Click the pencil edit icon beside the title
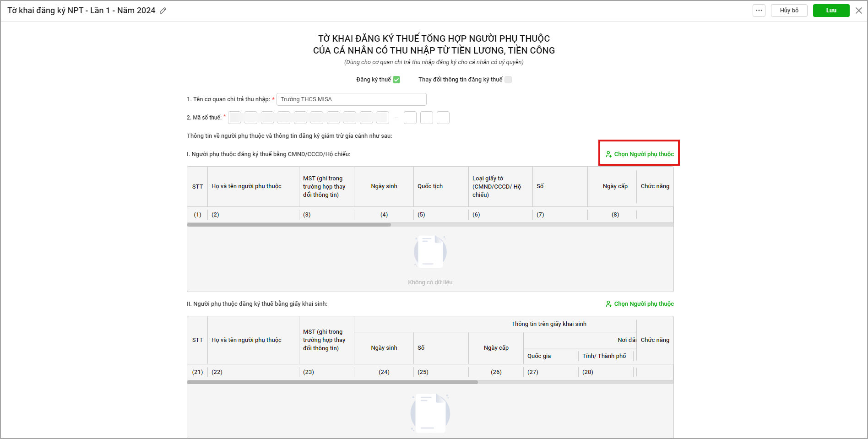The image size is (868, 439). coord(163,11)
